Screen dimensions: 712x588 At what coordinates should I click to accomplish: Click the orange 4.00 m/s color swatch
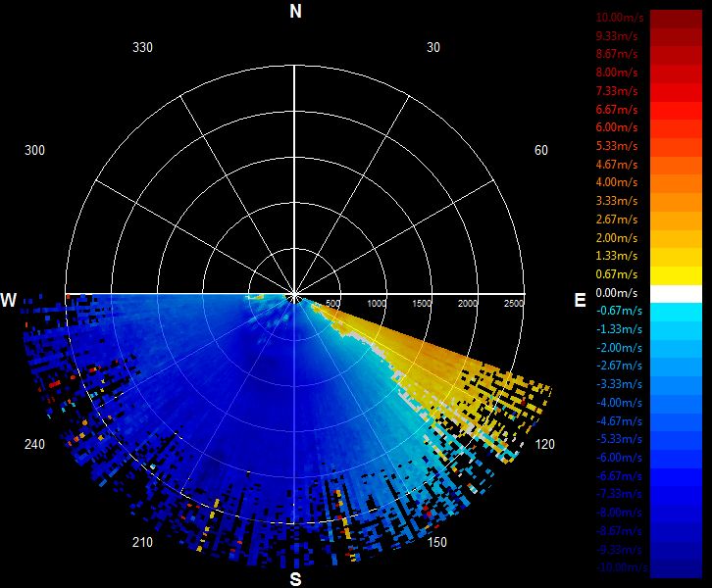676,184
